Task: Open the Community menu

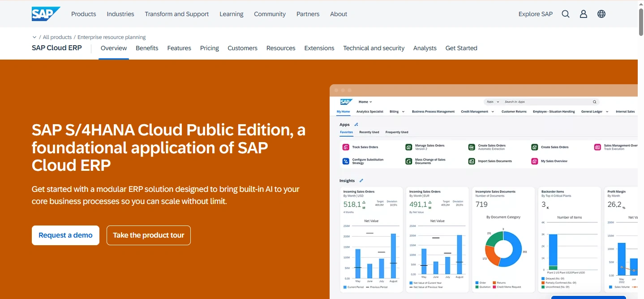Action: click(x=270, y=14)
